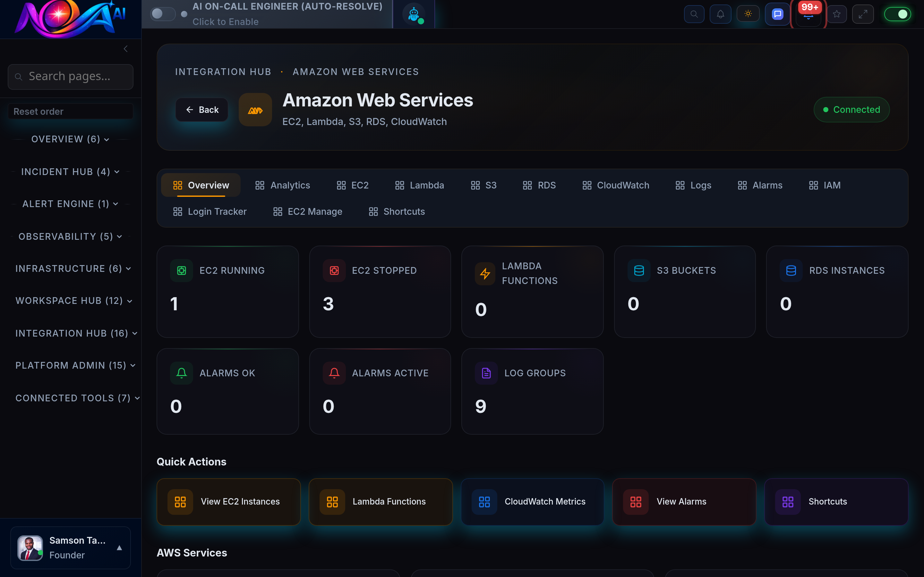
Task: Open search with the magnifier icon
Action: pyautogui.click(x=694, y=14)
